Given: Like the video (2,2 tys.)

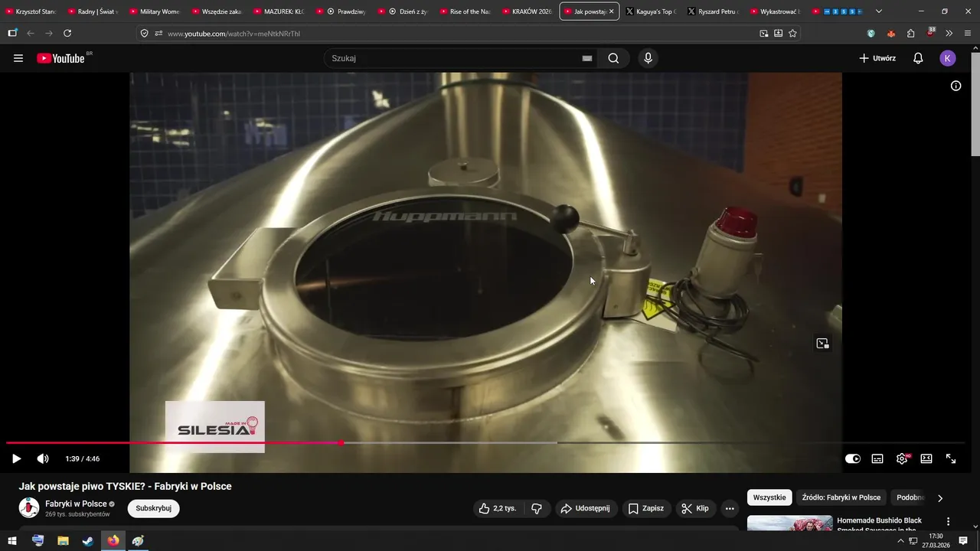Looking at the screenshot, I should pos(498,508).
